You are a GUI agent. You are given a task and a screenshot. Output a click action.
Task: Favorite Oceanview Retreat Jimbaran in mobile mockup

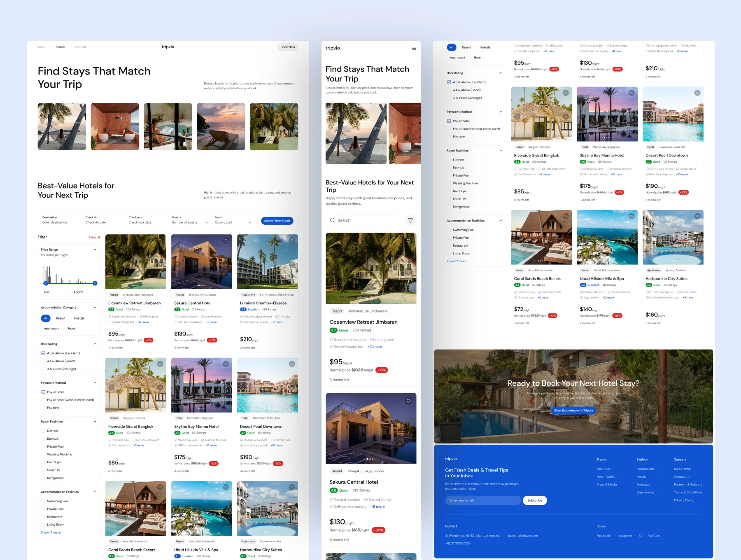click(x=408, y=241)
